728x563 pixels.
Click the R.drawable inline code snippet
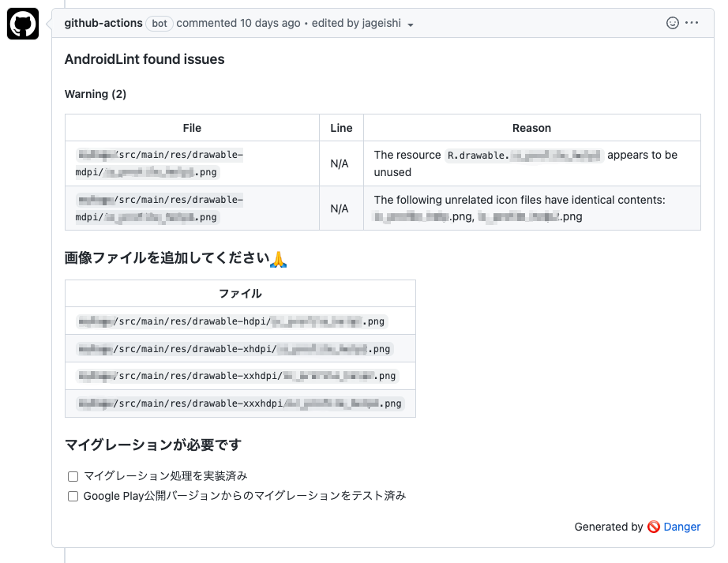pos(523,156)
